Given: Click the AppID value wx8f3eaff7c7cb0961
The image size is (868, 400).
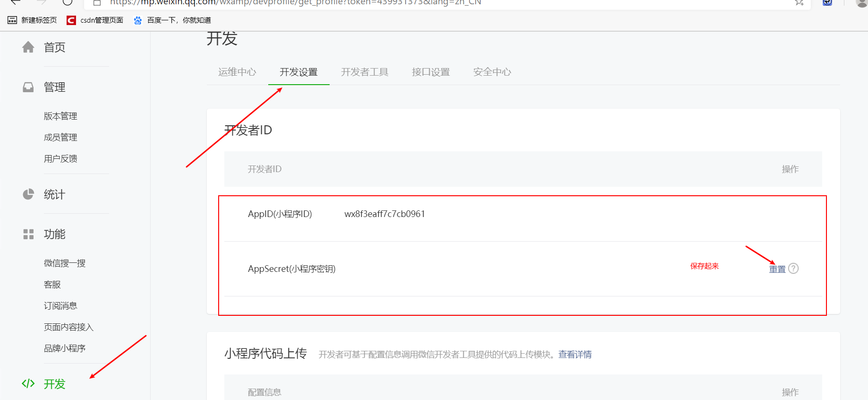Looking at the screenshot, I should [385, 214].
